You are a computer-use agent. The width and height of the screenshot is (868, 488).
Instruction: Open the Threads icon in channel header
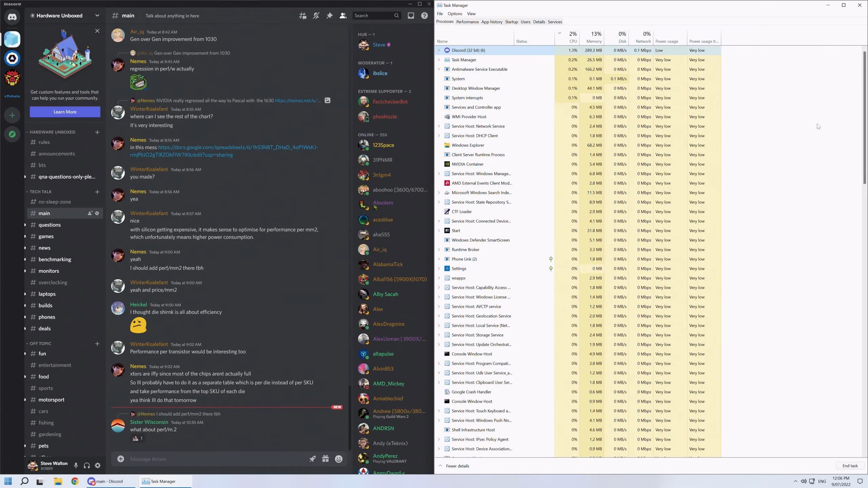point(302,16)
